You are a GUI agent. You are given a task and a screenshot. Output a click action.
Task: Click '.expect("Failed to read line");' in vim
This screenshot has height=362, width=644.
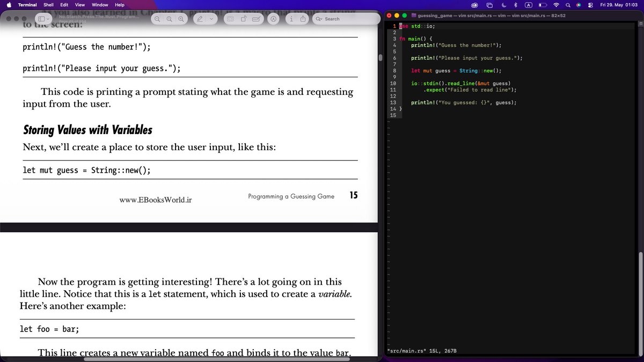pos(470,90)
